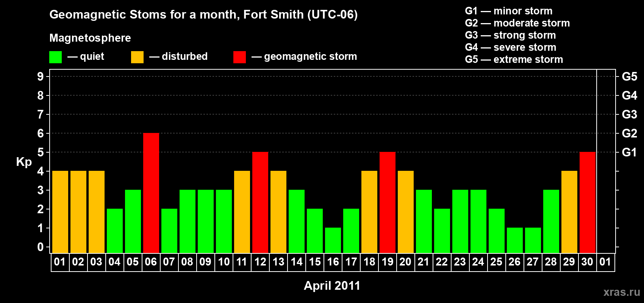Click the 'G5 — extreme storm' legend line
This screenshot has height=303, width=644.
(514, 59)
